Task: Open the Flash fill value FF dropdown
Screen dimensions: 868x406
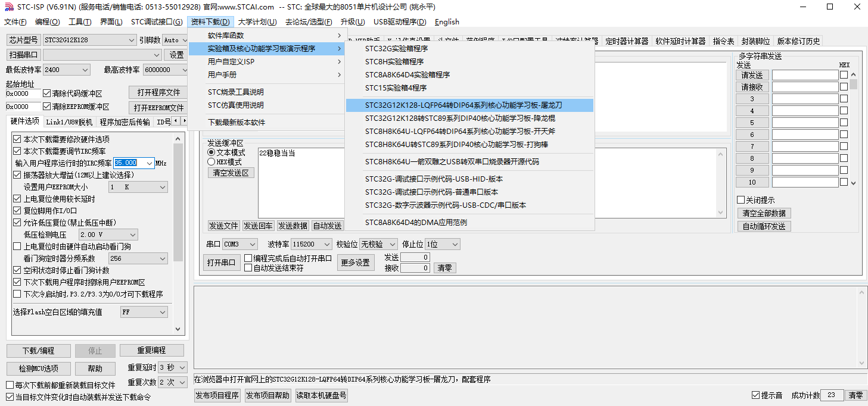Action: tap(144, 312)
